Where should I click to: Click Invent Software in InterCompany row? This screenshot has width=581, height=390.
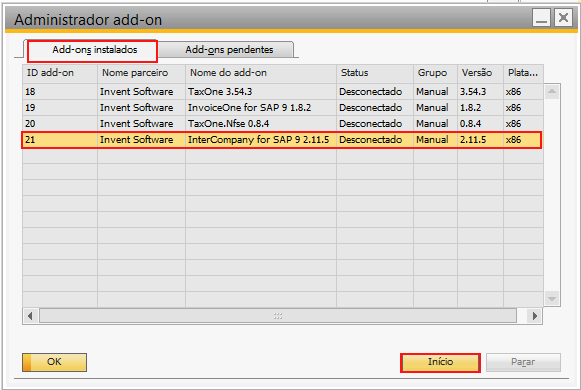click(136, 140)
